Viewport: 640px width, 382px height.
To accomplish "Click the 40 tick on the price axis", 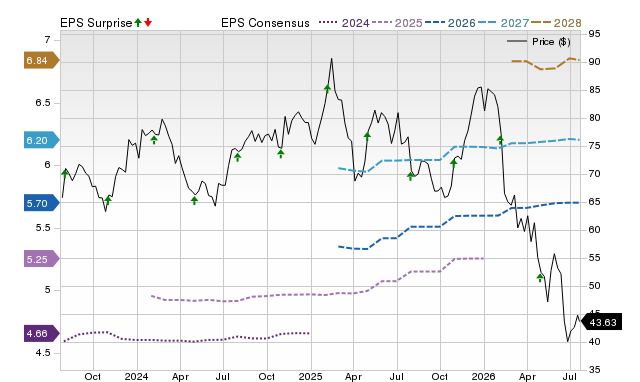I will pos(594,342).
